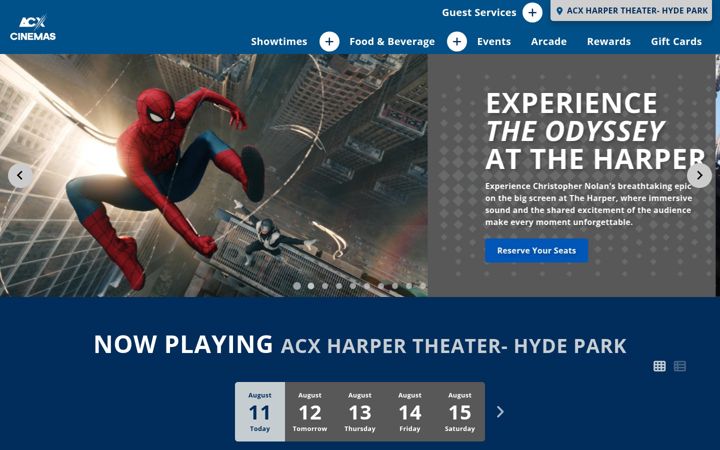720x450 pixels.
Task: Open the ACX Harper Theater location selector
Action: [631, 11]
